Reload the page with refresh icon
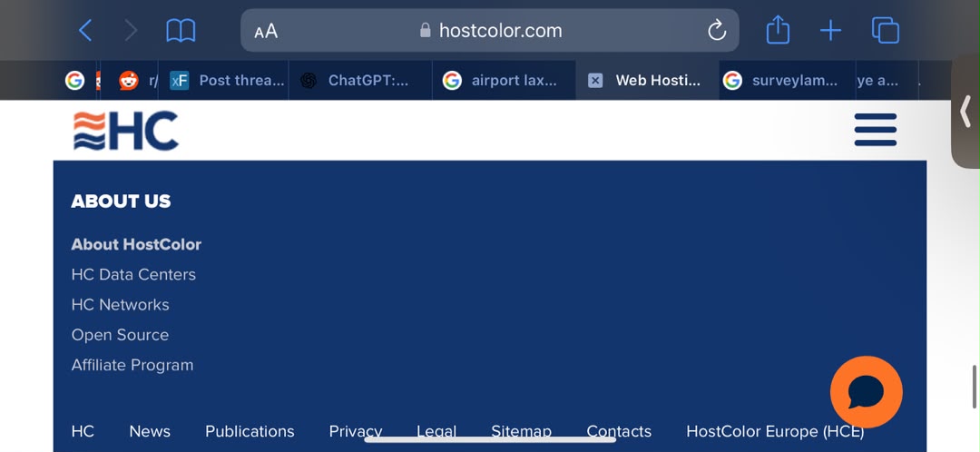 pos(717,30)
